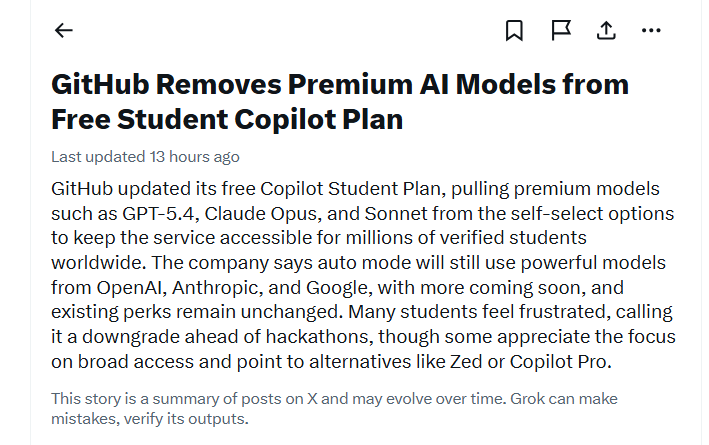The height and width of the screenshot is (445, 709).
Task: Go back using the left arrow
Action: pos(64,30)
